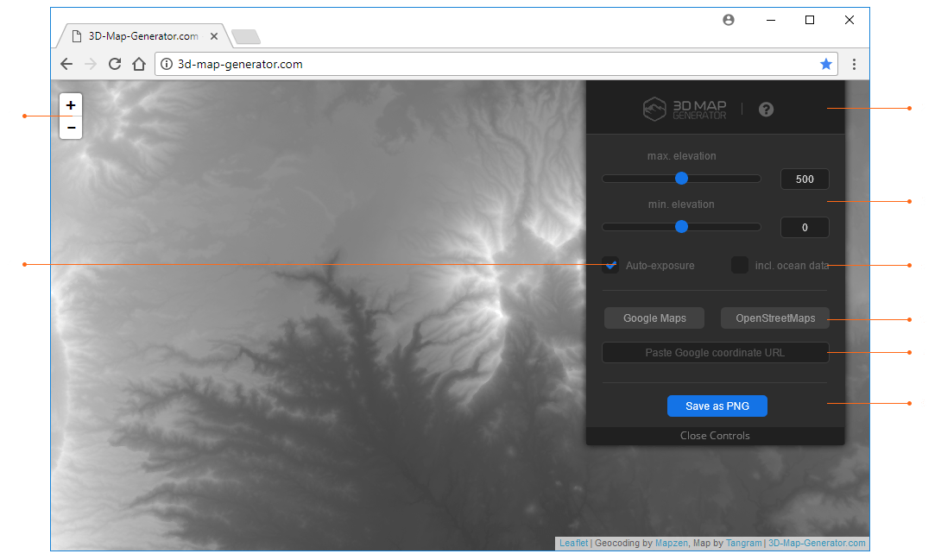Image resolution: width=941 pixels, height=560 pixels.
Task: Open the browser profile icon
Action: tap(729, 20)
